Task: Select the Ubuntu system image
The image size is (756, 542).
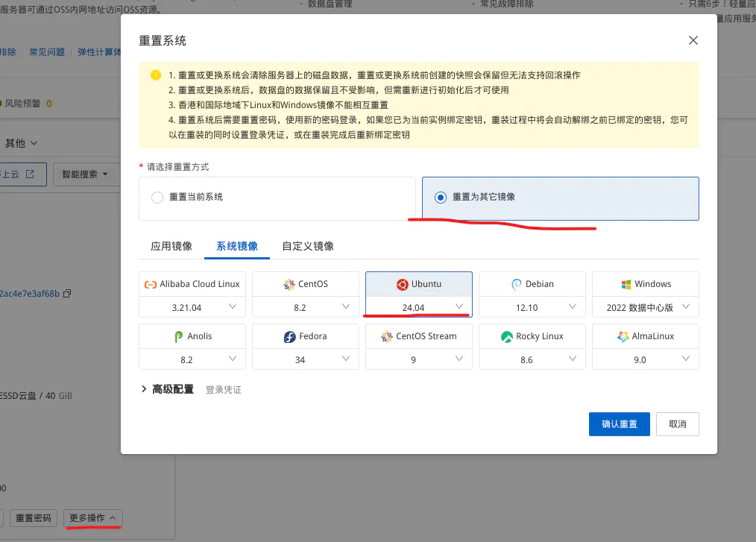Action: [418, 283]
